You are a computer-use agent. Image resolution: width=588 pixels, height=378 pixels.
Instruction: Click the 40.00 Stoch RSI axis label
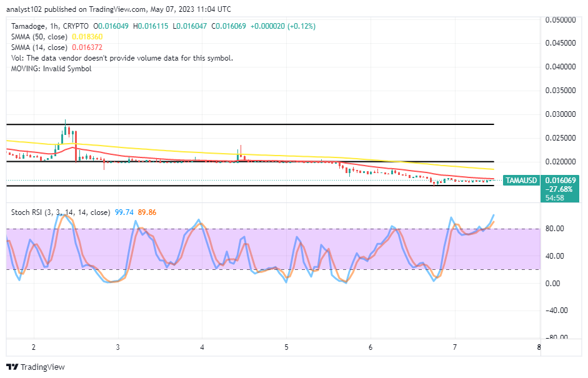555,256
